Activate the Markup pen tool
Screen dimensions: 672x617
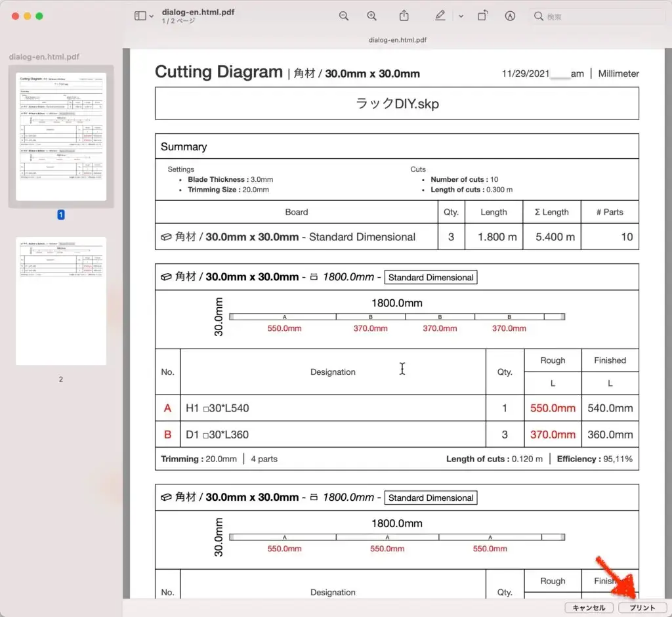pos(440,16)
